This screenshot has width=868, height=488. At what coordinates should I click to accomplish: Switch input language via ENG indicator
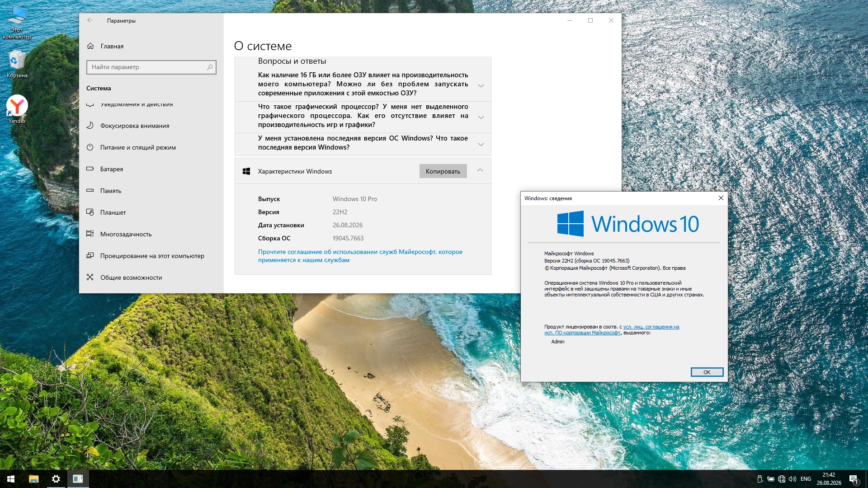(806, 479)
